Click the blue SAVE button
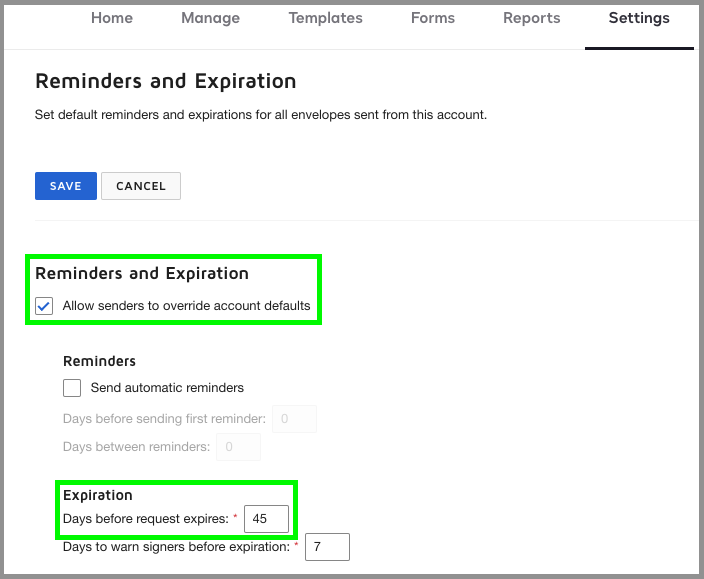 tap(66, 186)
